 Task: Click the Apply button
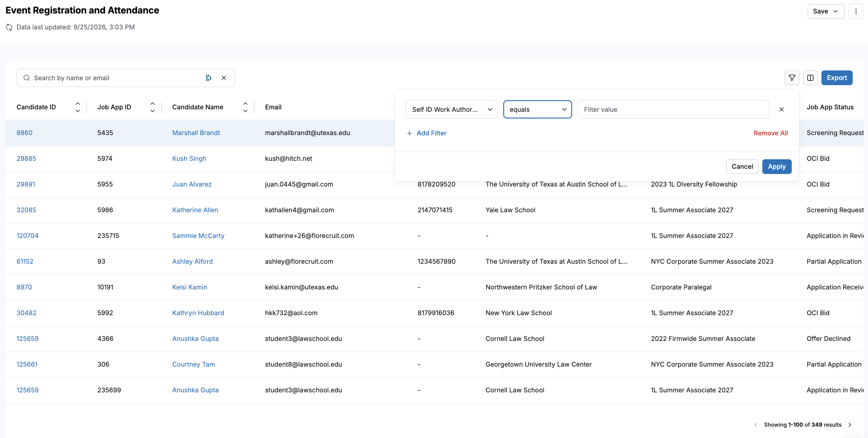click(777, 166)
